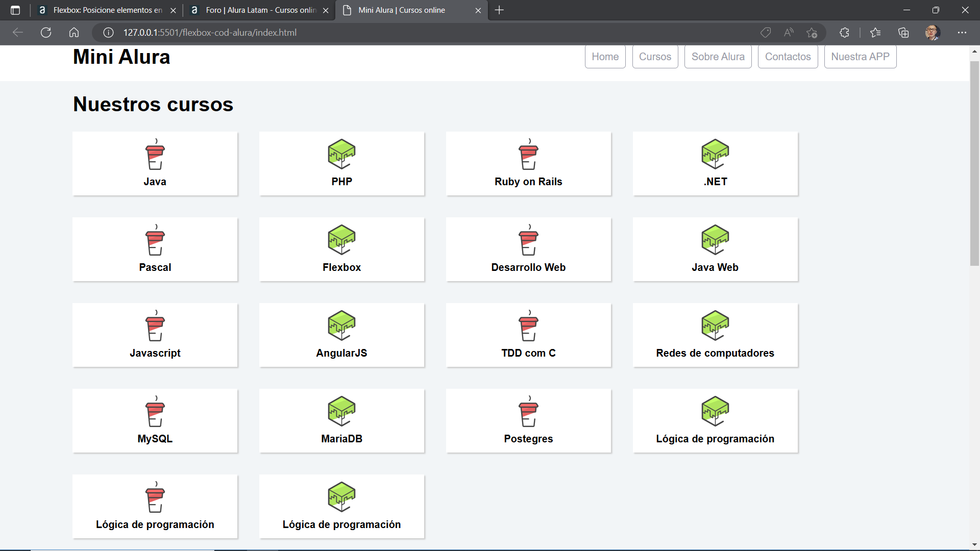The image size is (980, 551).
Task: Select the Postegres course card
Action: pyautogui.click(x=528, y=420)
